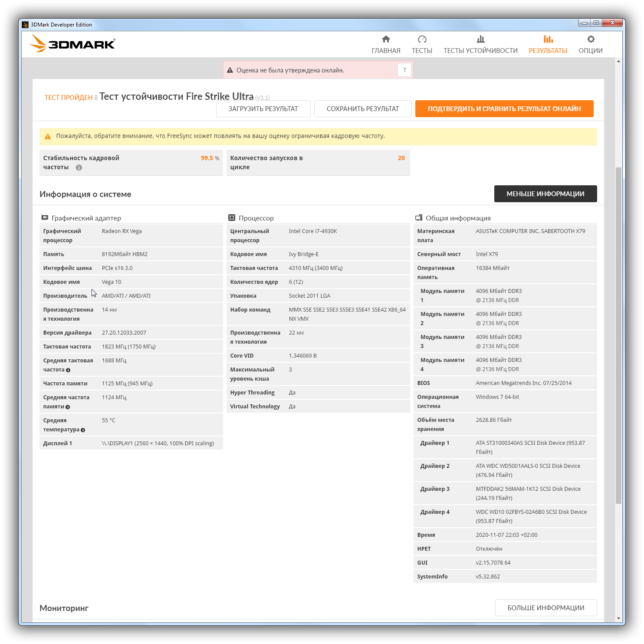Click info icon next to Средняя температура
This screenshot has width=644, height=644.
pos(83,430)
